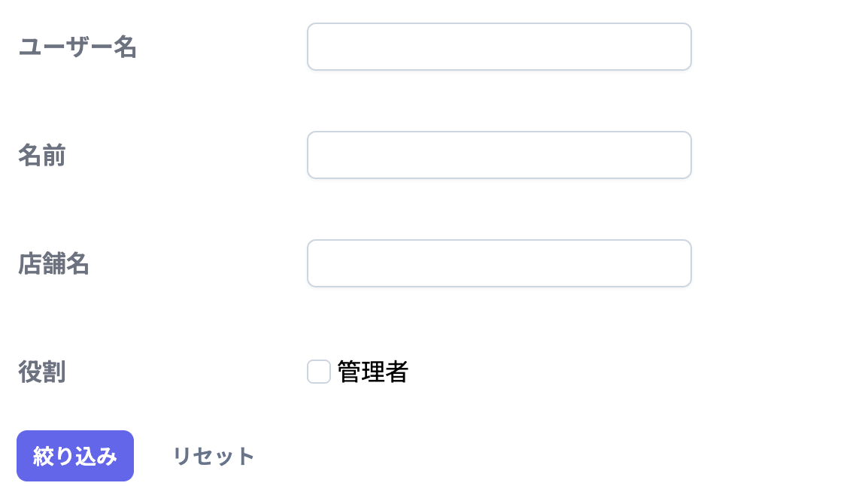This screenshot has height=501, width=868.
Task: Click the 役割 label
Action: (x=41, y=372)
